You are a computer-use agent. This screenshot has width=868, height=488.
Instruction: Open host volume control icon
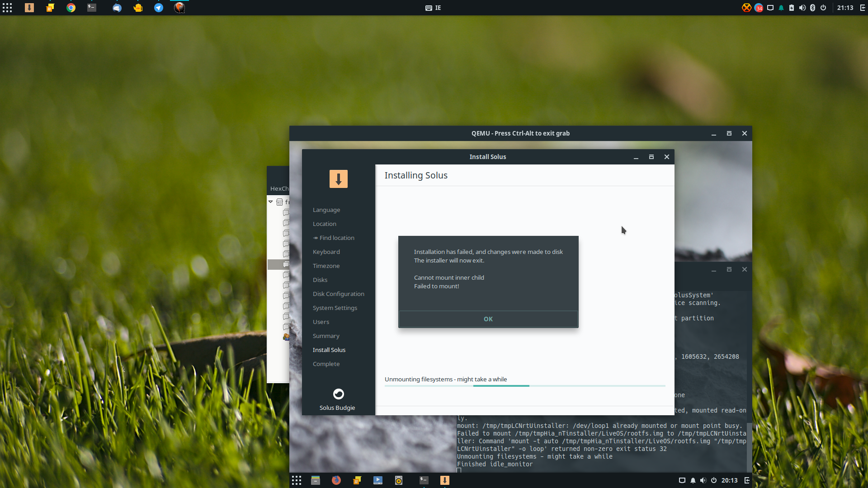point(802,8)
